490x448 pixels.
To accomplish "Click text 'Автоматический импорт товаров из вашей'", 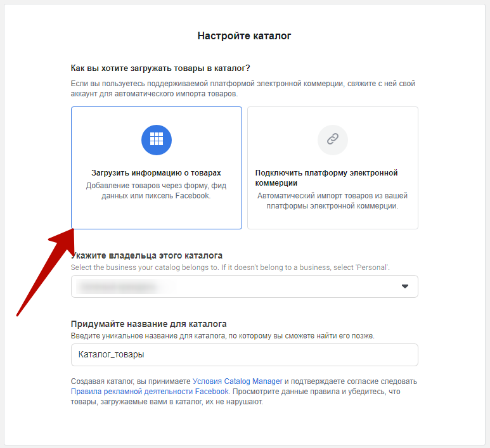I will pyautogui.click(x=333, y=196).
